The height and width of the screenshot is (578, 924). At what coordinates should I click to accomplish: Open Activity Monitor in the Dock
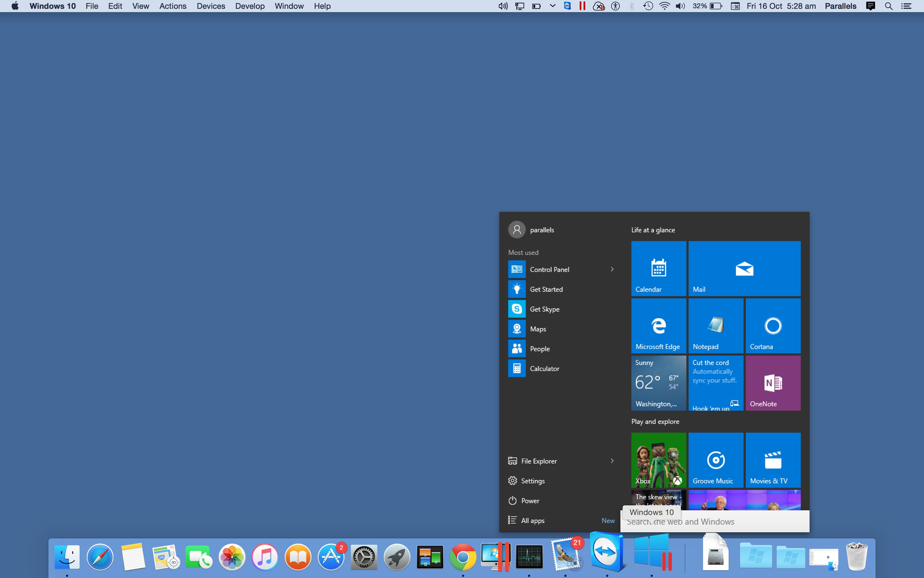pyautogui.click(x=529, y=557)
